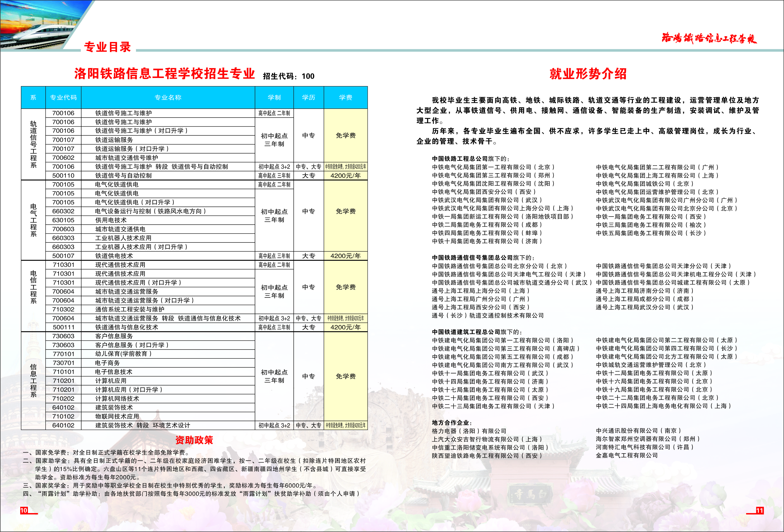The image size is (784, 532).
Task: Click the 就业形势介绍 heading
Action: (x=588, y=74)
